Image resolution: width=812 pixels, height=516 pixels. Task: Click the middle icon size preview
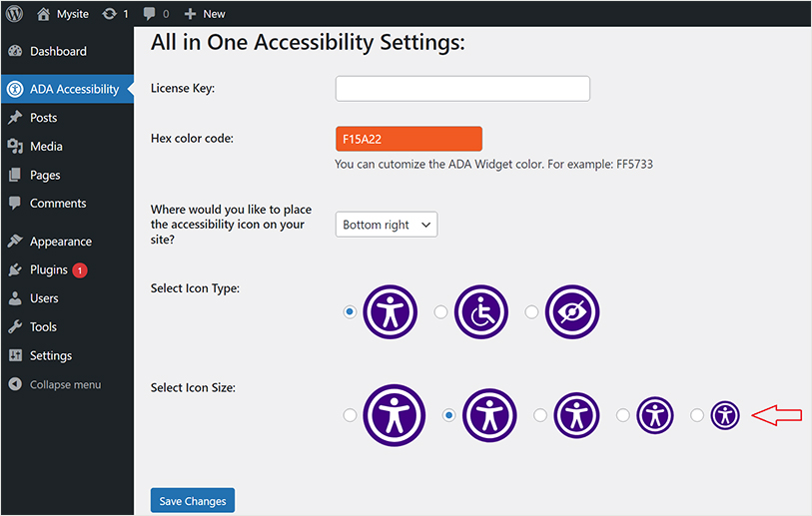pyautogui.click(x=576, y=415)
